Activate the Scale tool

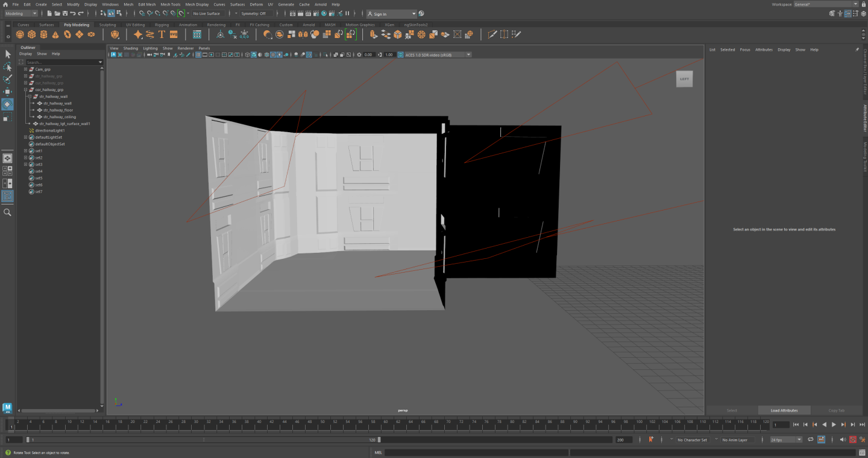pyautogui.click(x=7, y=117)
